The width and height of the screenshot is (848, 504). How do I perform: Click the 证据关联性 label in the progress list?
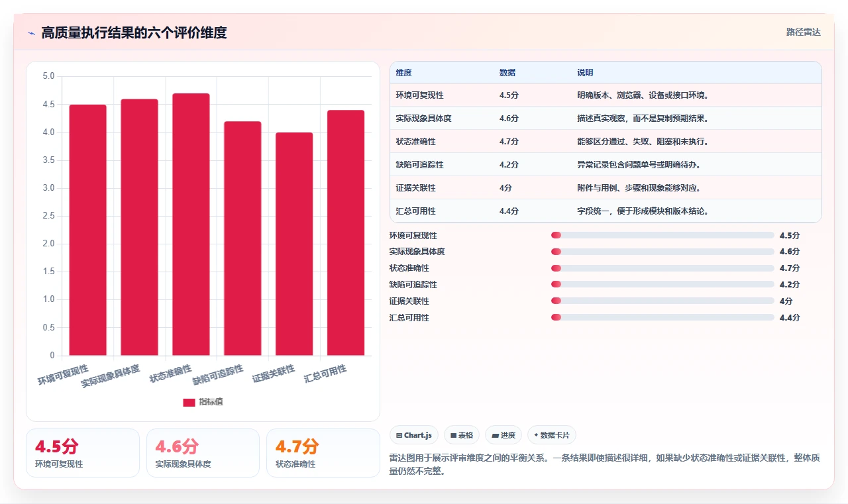click(x=409, y=301)
